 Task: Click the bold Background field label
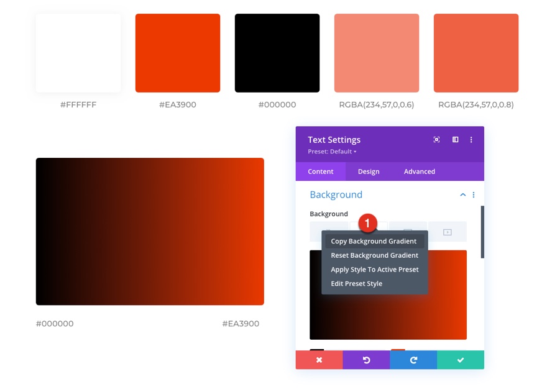click(329, 214)
